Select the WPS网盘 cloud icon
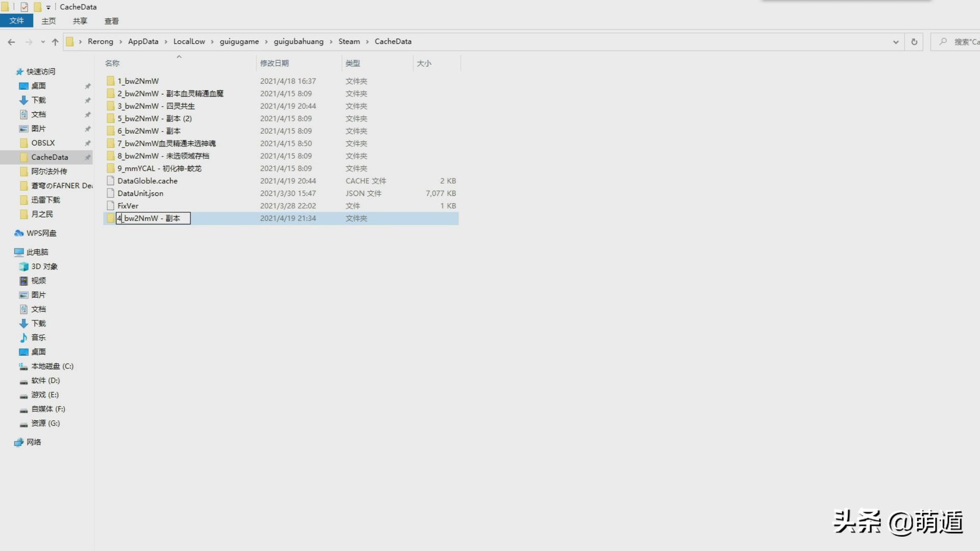This screenshot has width=980, height=551. click(x=19, y=233)
